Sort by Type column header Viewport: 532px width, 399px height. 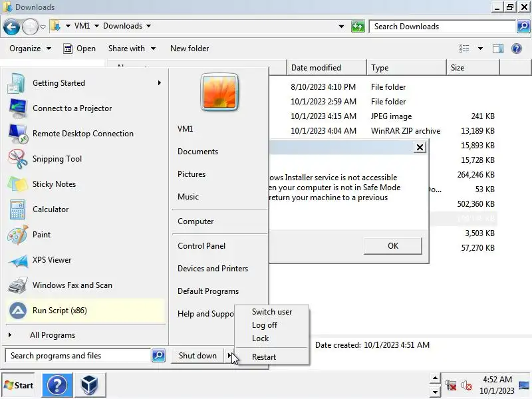(x=406, y=68)
